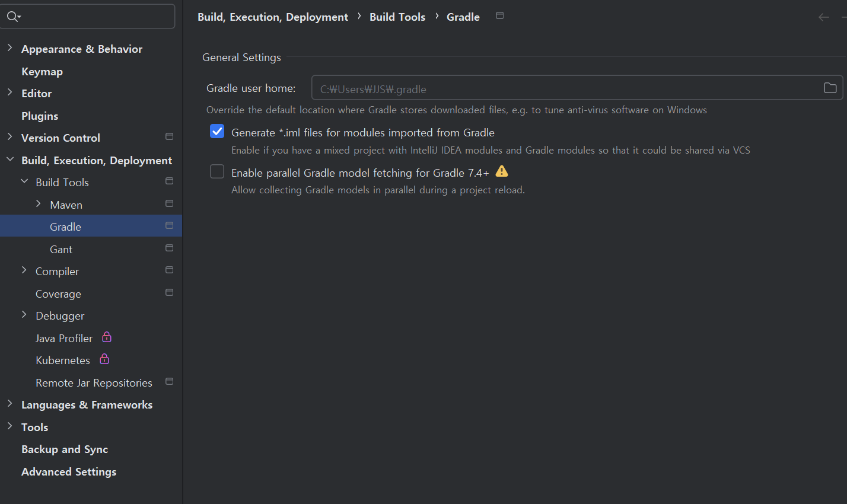This screenshot has width=847, height=504.
Task: Click the lock icon next to Java Profiler
Action: click(107, 337)
